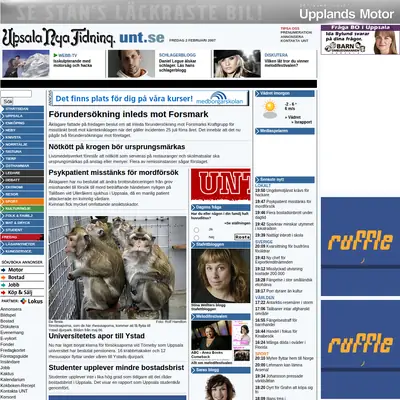
Task: Open Ledare section in left menu
Action: 22,173
